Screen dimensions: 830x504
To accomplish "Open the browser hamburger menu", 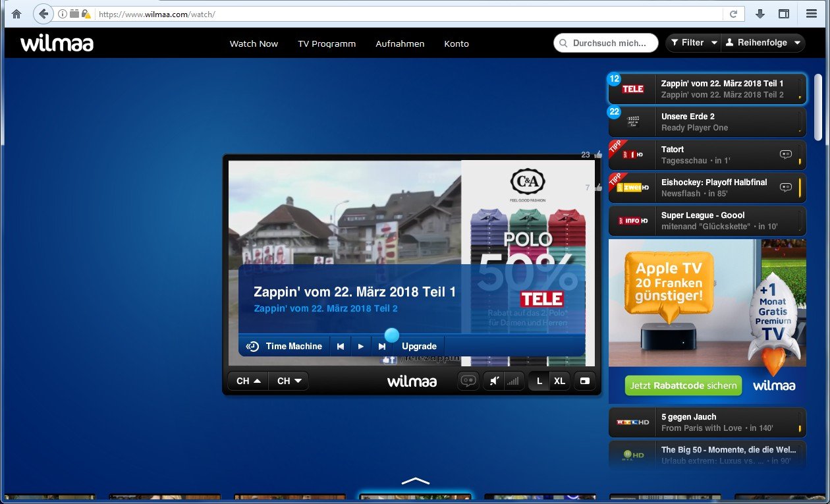I will [812, 14].
